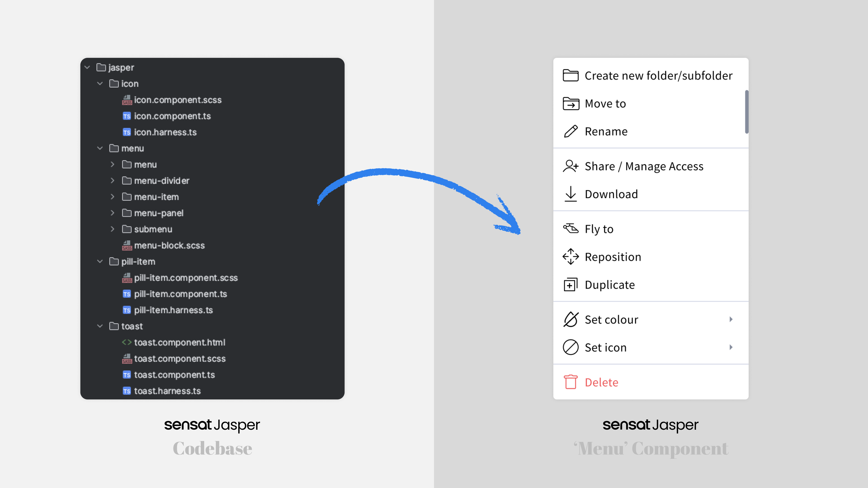Screen dimensions: 868x488
Task: Click the SASS icon of toast.component.scss
Action: click(127, 358)
